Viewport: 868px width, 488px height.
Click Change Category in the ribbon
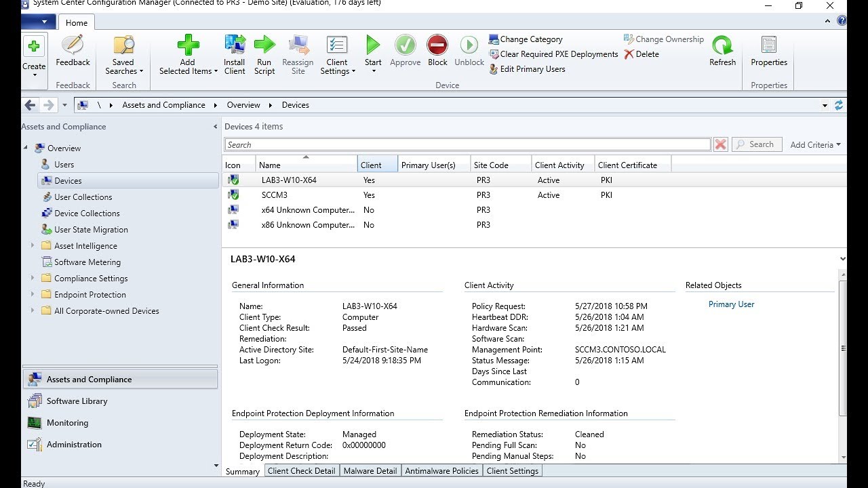[526, 39]
